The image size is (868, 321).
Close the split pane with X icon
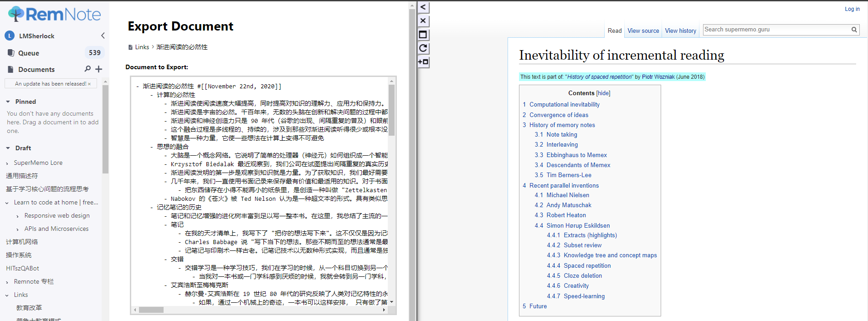tap(423, 20)
